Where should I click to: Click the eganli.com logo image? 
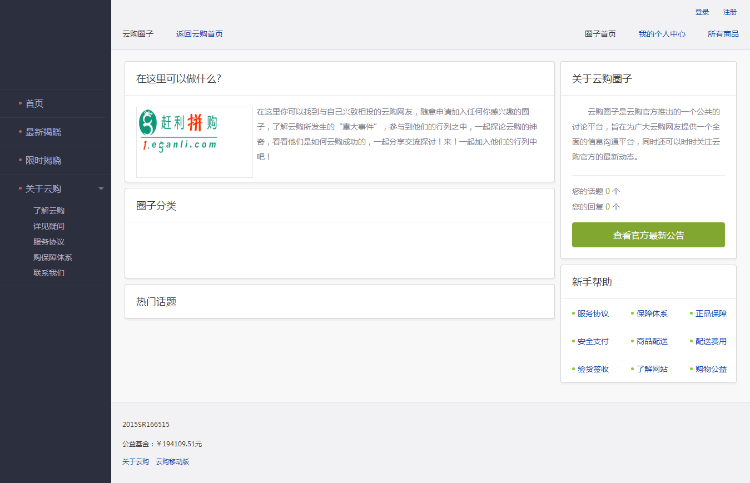tap(194, 142)
